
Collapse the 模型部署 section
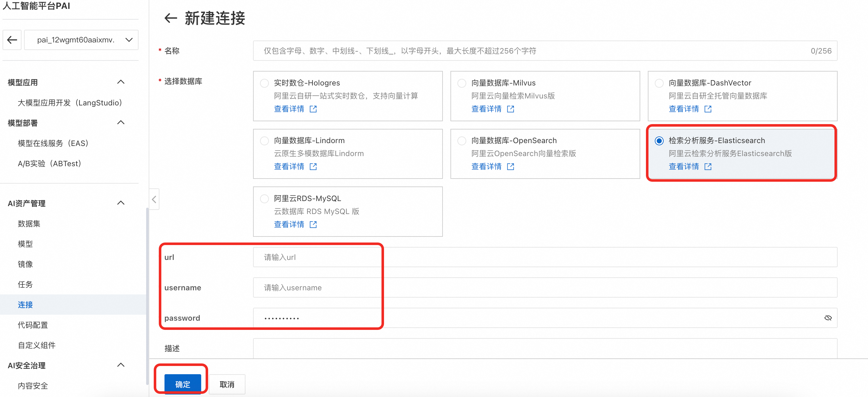(121, 123)
